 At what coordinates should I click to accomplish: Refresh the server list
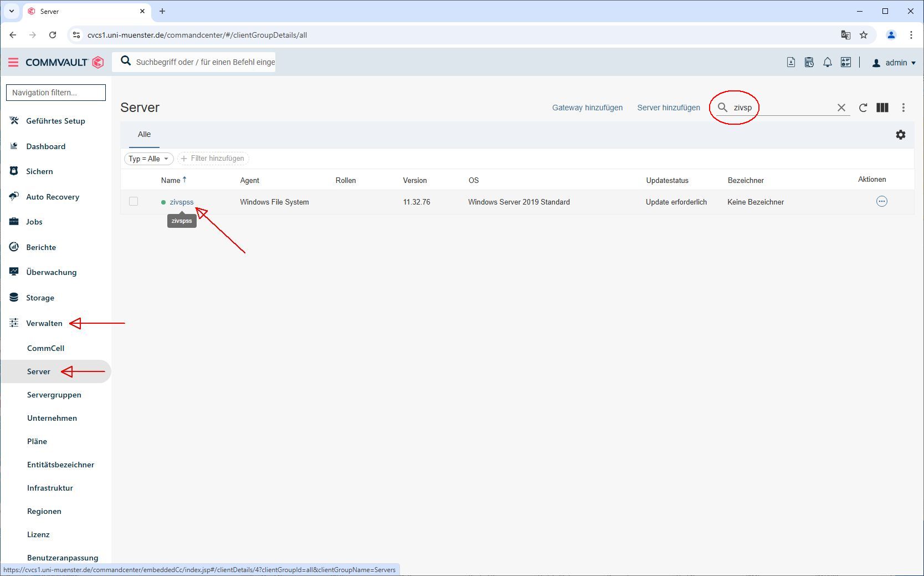(863, 108)
